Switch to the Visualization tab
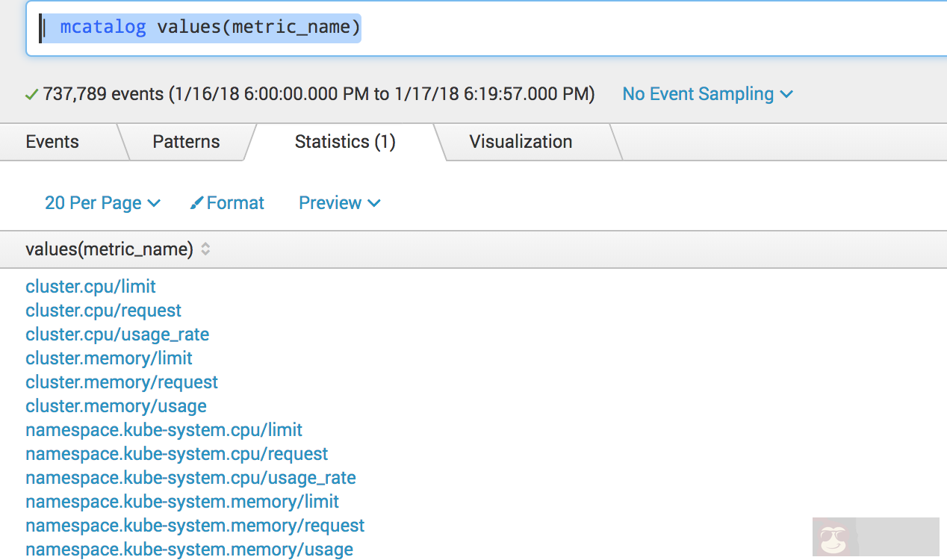Screen dimensions: 947x560 pyautogui.click(x=520, y=141)
